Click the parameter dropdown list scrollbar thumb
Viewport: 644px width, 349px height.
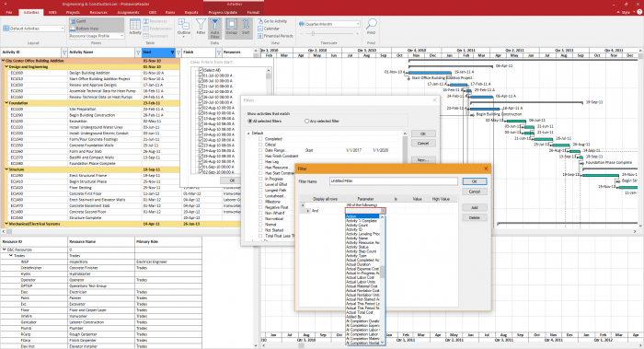[x=383, y=272]
